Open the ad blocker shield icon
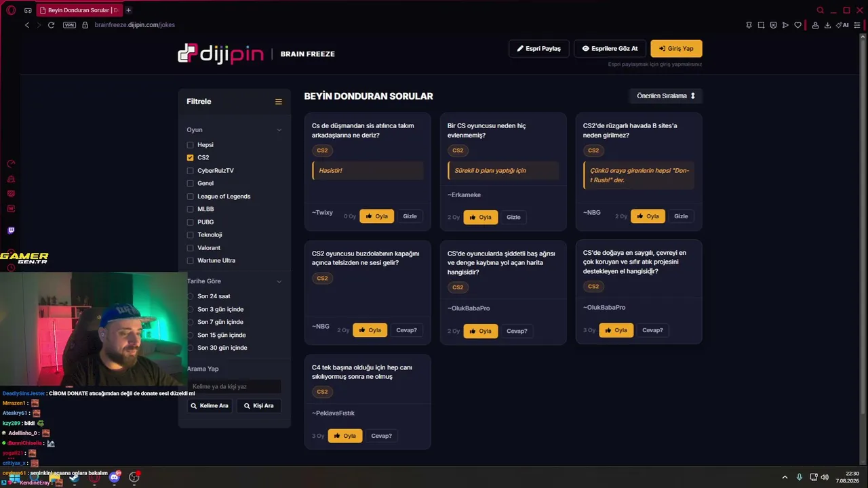The width and height of the screenshot is (868, 488). click(773, 25)
